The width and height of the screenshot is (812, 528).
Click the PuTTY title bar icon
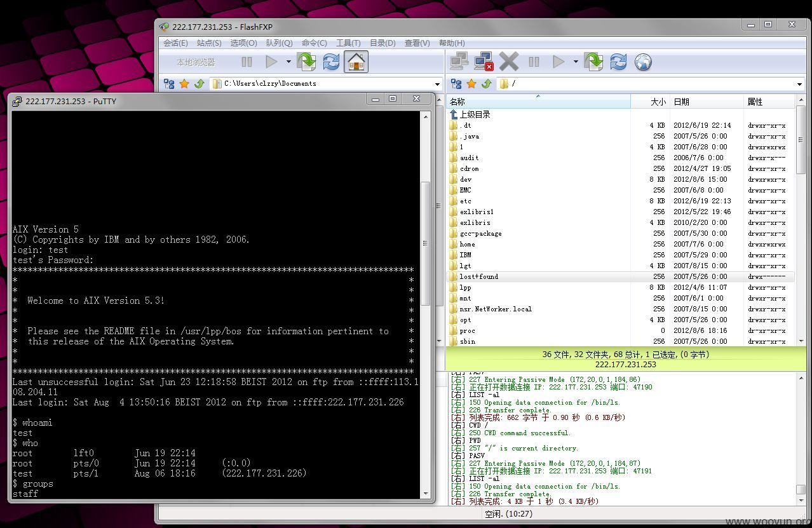pyautogui.click(x=18, y=101)
